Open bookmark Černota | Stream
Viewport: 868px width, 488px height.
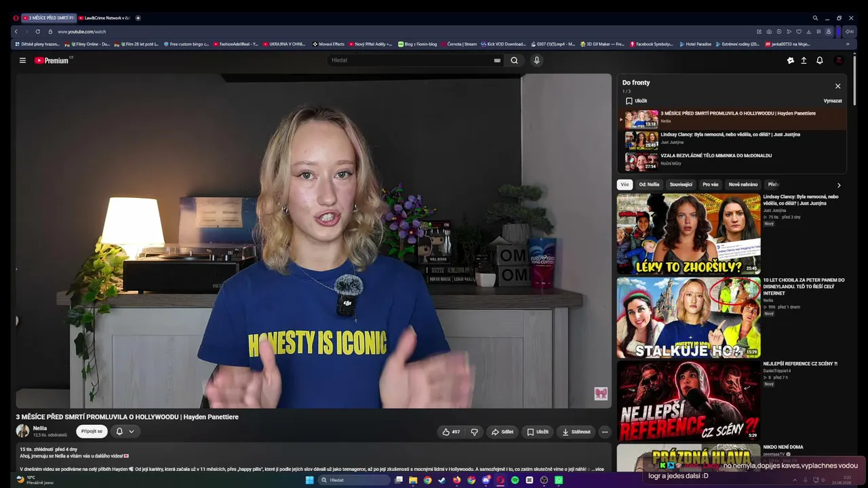click(x=458, y=44)
